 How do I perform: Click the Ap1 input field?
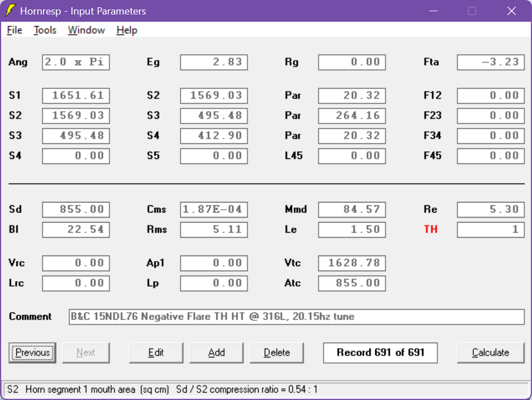pos(214,263)
